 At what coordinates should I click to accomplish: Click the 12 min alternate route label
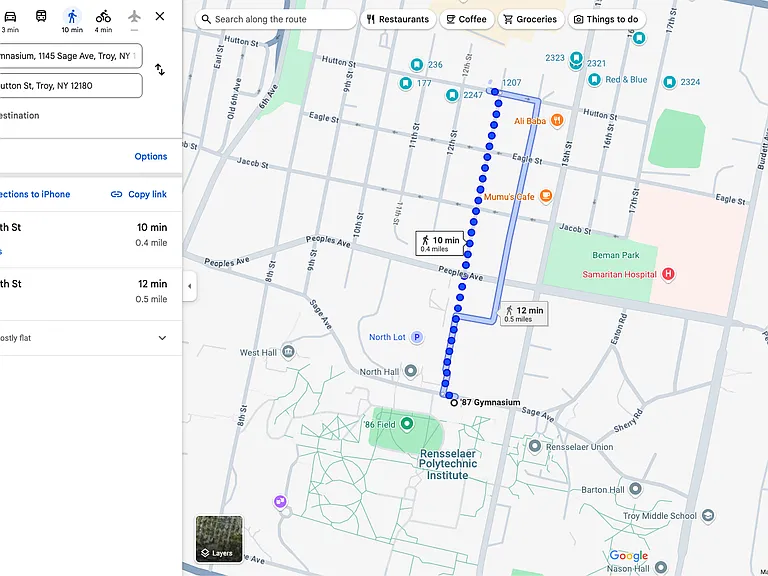coord(524,313)
